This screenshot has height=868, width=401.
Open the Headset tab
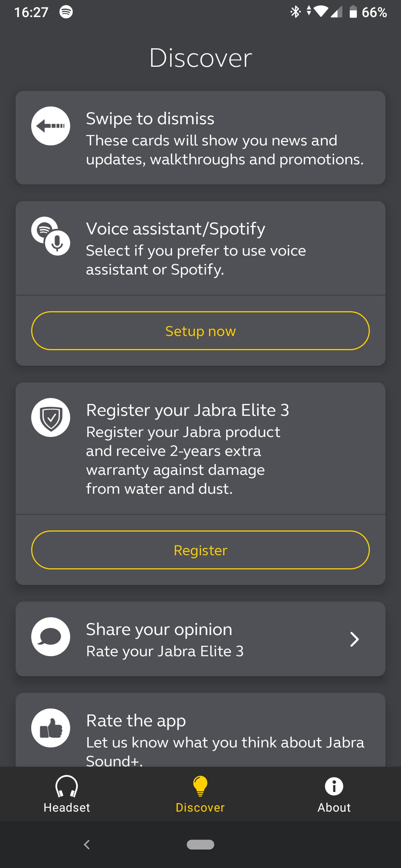[x=67, y=794]
